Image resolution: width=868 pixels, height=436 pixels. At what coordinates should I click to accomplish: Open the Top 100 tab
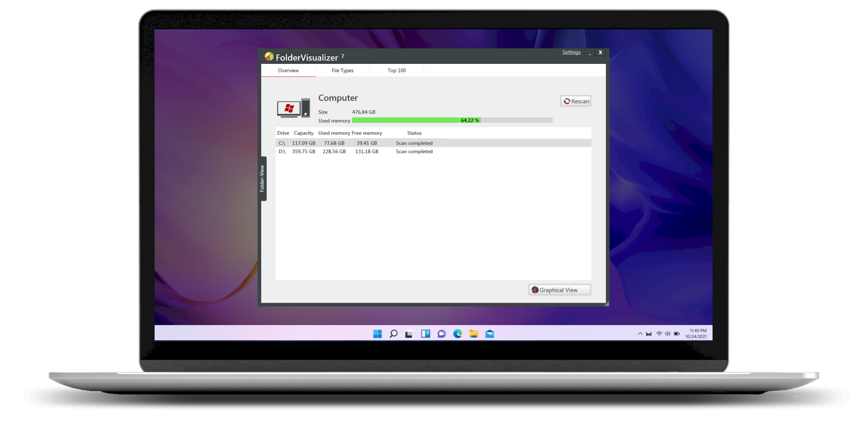tap(396, 70)
